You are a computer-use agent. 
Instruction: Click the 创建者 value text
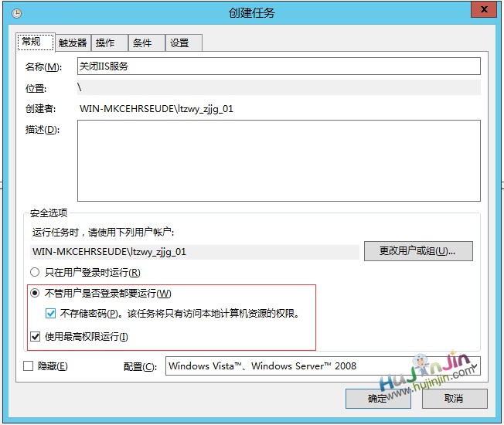(x=156, y=109)
